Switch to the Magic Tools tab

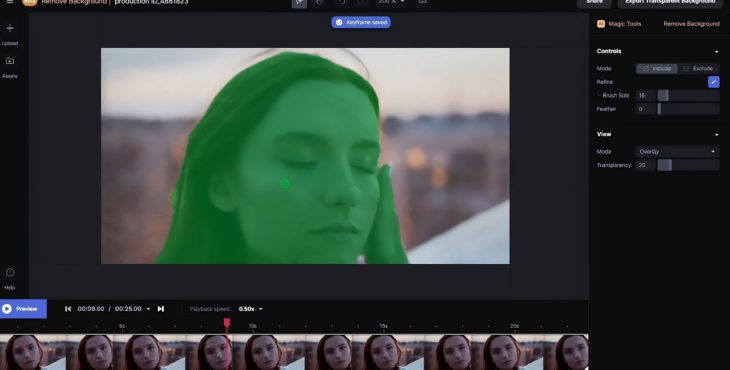[624, 24]
